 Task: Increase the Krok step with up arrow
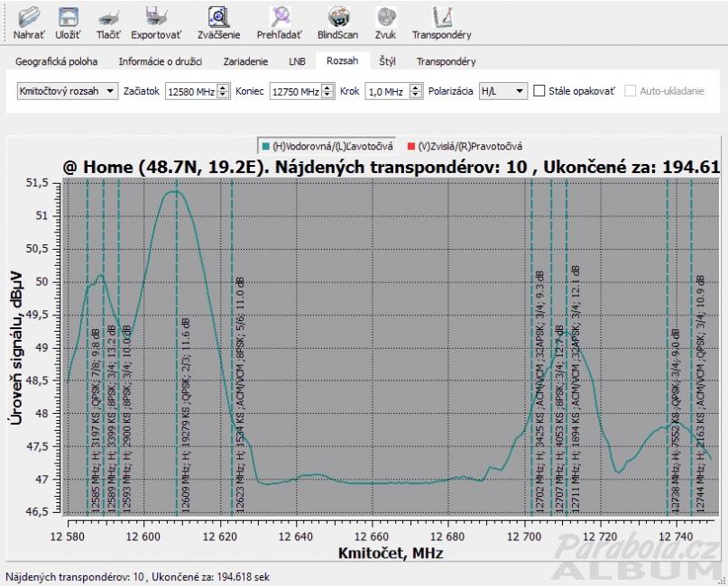[416, 87]
